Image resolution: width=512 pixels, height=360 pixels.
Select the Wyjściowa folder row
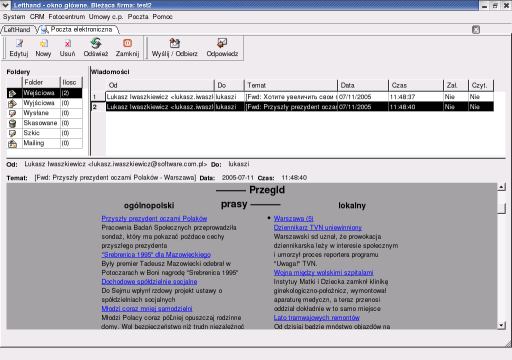pyautogui.click(x=44, y=103)
